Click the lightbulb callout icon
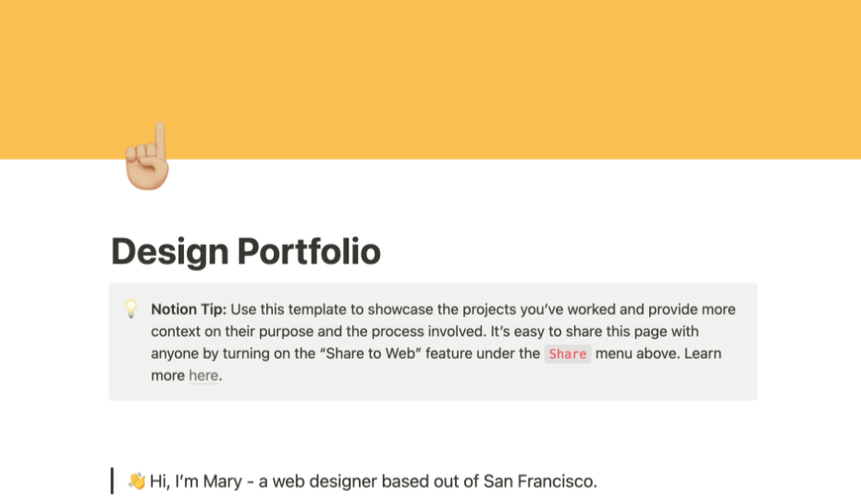The width and height of the screenshot is (861, 504). tap(131, 309)
